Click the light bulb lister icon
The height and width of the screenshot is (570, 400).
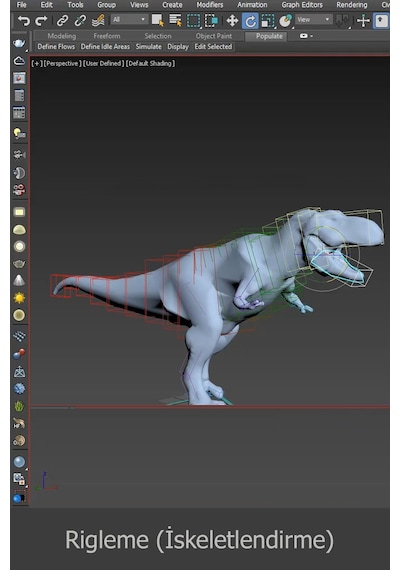[x=19, y=133]
